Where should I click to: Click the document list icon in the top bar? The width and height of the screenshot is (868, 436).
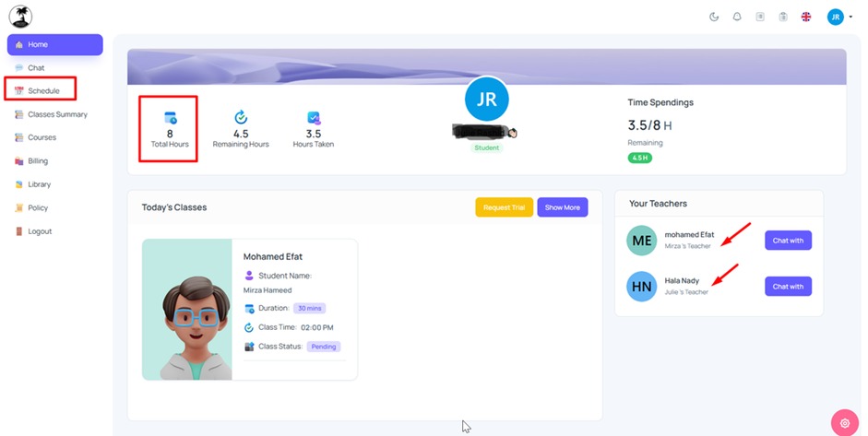(760, 17)
